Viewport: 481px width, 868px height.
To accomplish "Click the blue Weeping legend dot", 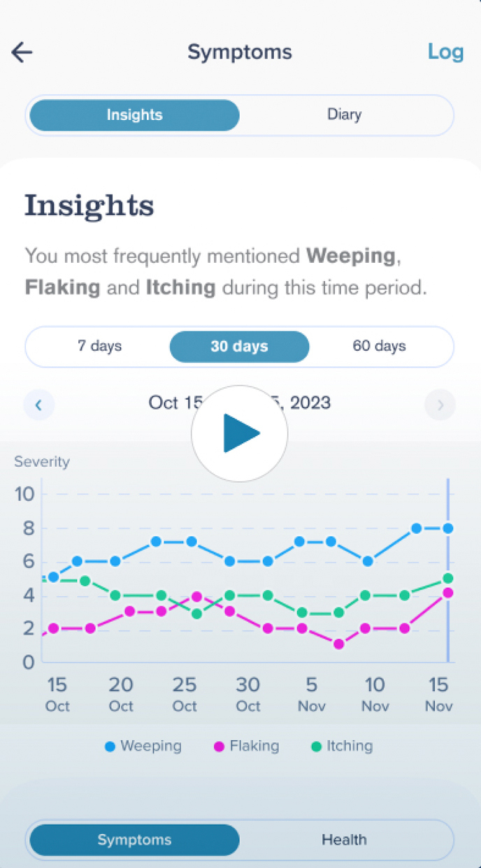I will pyautogui.click(x=110, y=746).
